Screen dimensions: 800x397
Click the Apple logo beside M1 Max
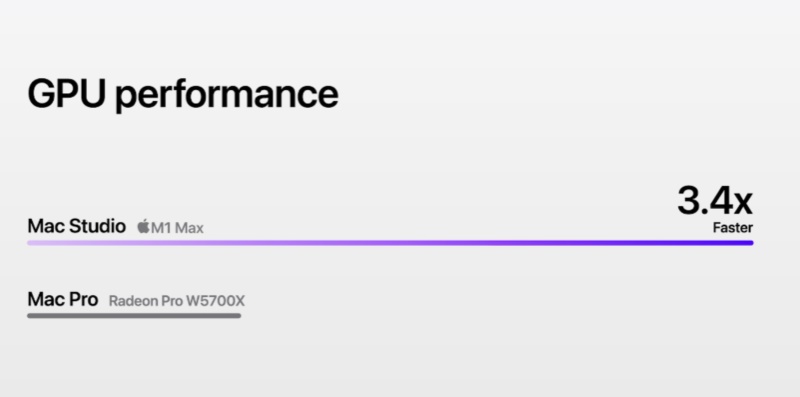coord(143,226)
